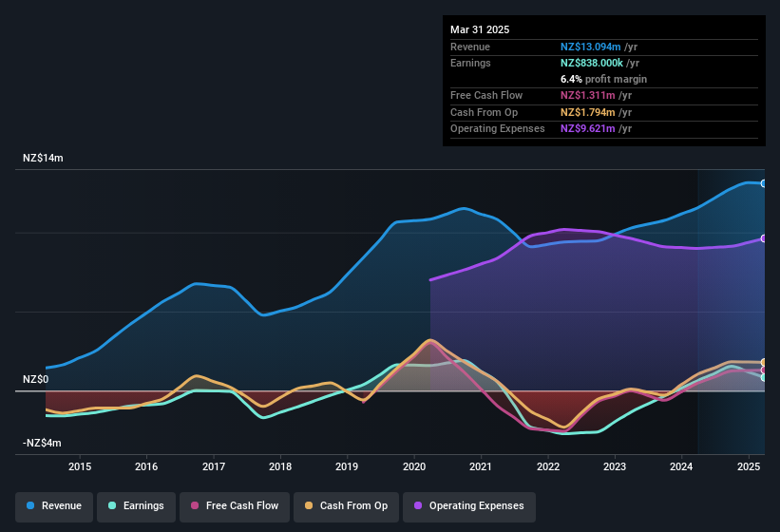Click the 2021 x-axis label
Viewport: 780px width, 532px height.
[x=481, y=466]
